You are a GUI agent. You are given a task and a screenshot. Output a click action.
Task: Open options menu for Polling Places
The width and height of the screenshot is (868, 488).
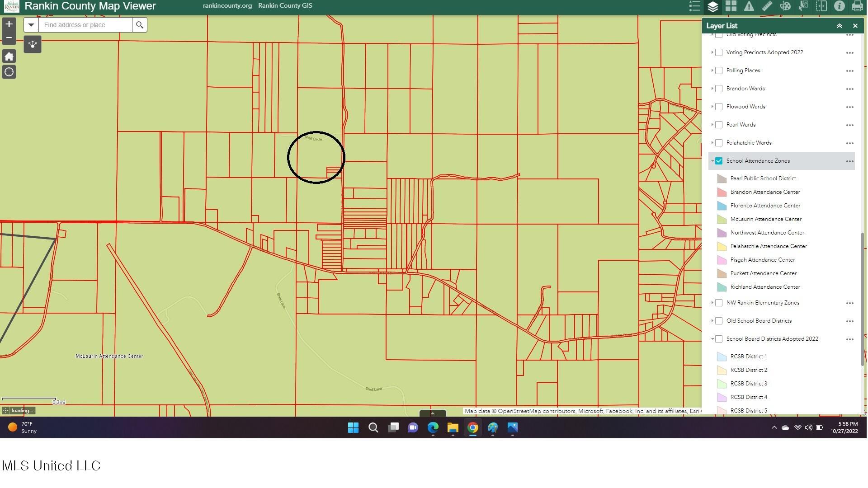pyautogui.click(x=850, y=71)
